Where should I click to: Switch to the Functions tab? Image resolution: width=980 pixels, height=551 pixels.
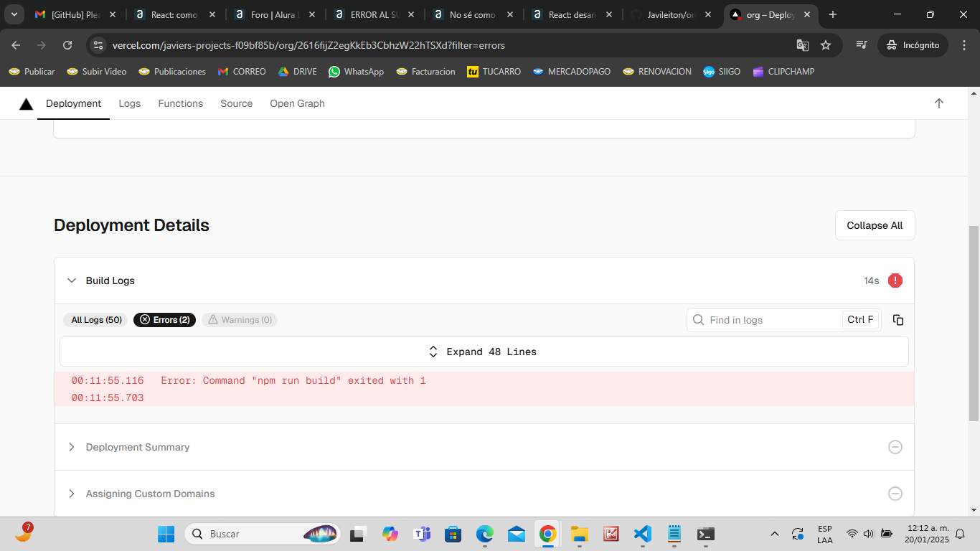coord(181,103)
